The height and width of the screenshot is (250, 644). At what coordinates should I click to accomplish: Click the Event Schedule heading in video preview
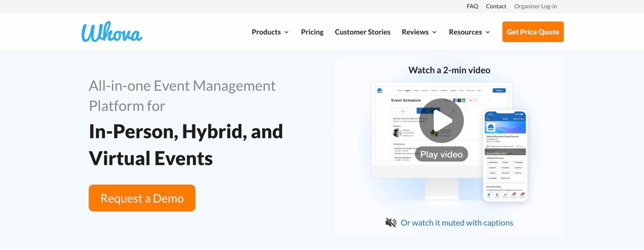(x=406, y=100)
